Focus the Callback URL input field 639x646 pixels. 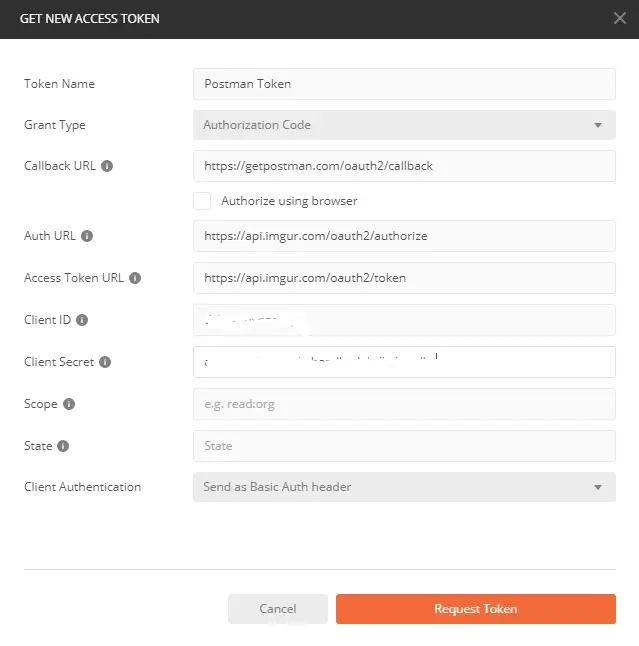pyautogui.click(x=404, y=166)
